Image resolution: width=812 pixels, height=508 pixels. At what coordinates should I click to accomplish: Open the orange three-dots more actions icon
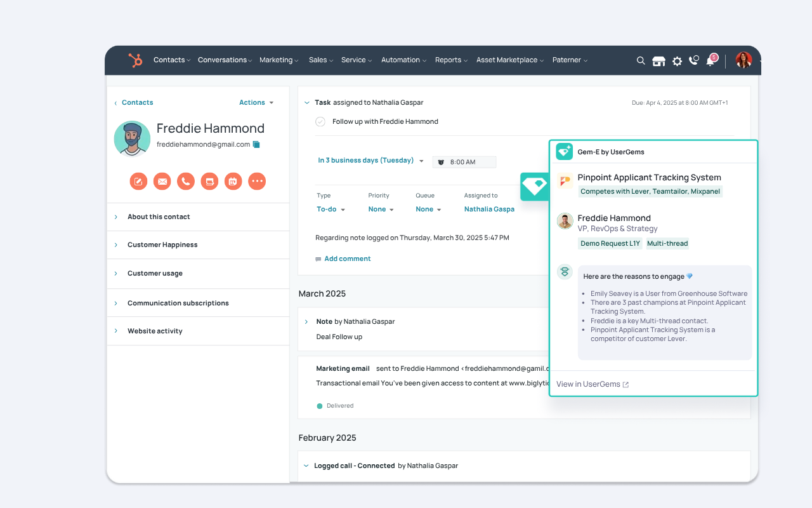pyautogui.click(x=257, y=182)
